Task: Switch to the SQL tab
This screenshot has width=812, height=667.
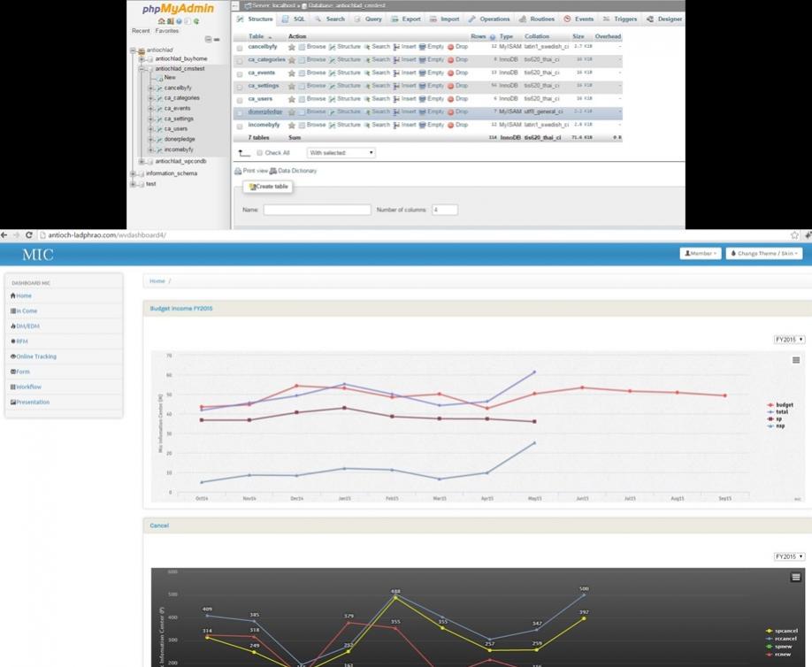Action: 294,19
